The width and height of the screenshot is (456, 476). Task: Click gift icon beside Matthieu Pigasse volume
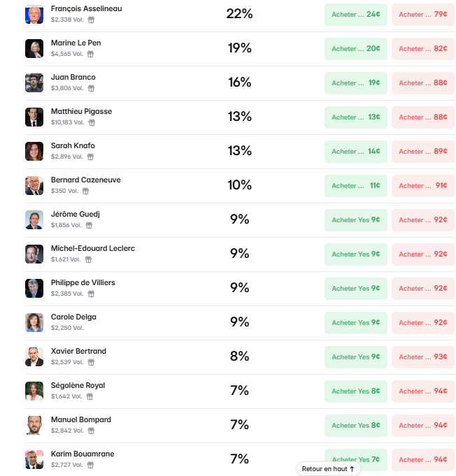(92, 122)
